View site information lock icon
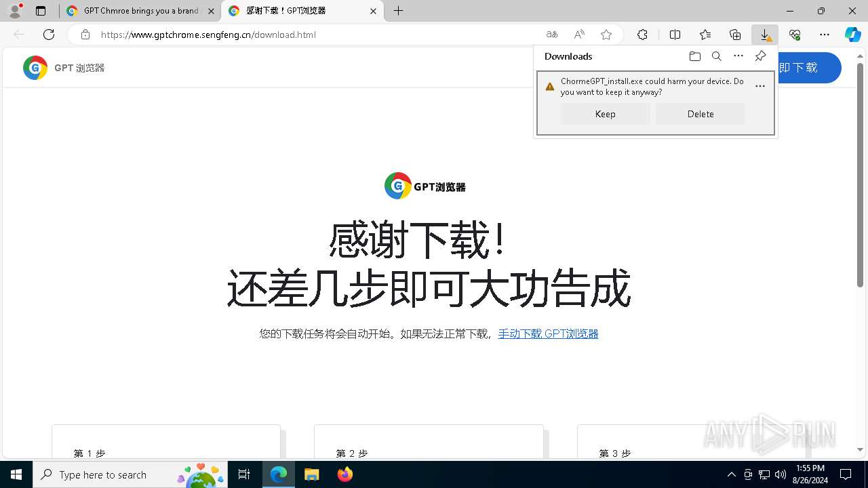The height and width of the screenshot is (488, 868). (85, 35)
